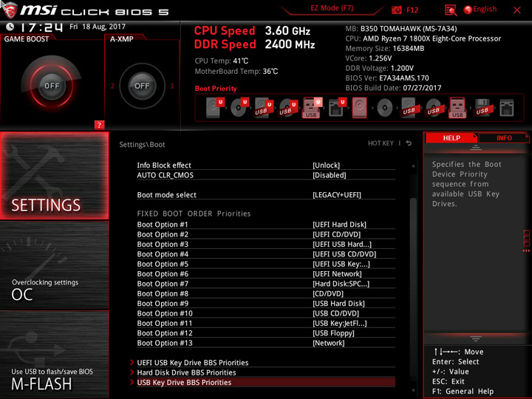The height and width of the screenshot is (399, 532).
Task: Select the Boot Option #4 row
Action: tap(266, 254)
